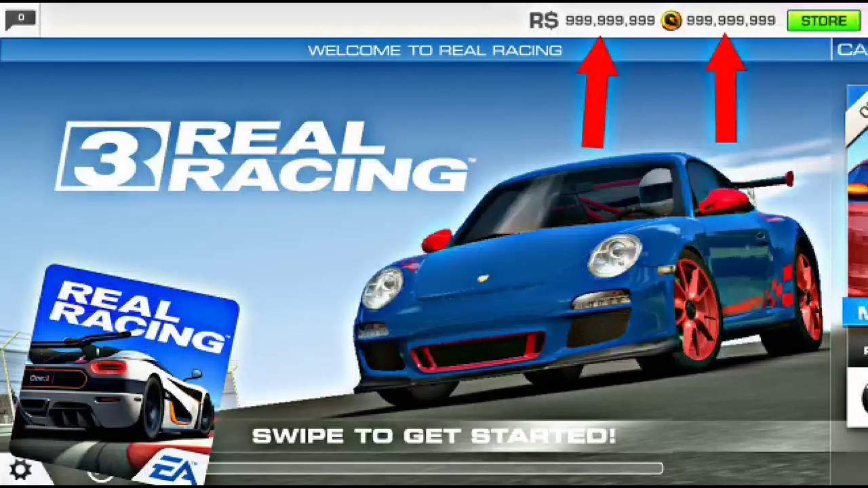This screenshot has width=868, height=488.
Task: Click the Real Racing 3 logo
Action: point(265,157)
